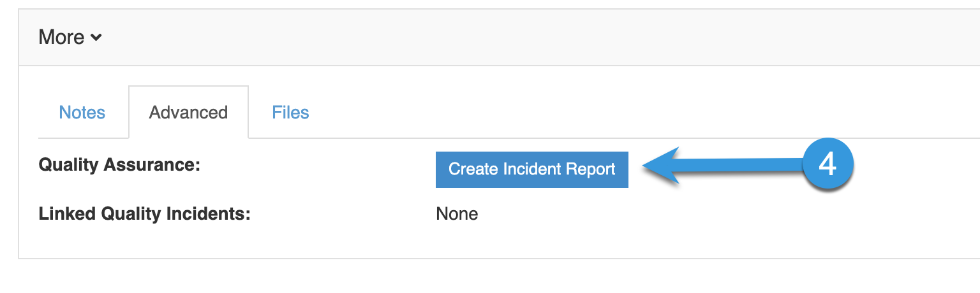Click the blue circle numbered 4
This screenshot has width=980, height=293.
tap(827, 166)
